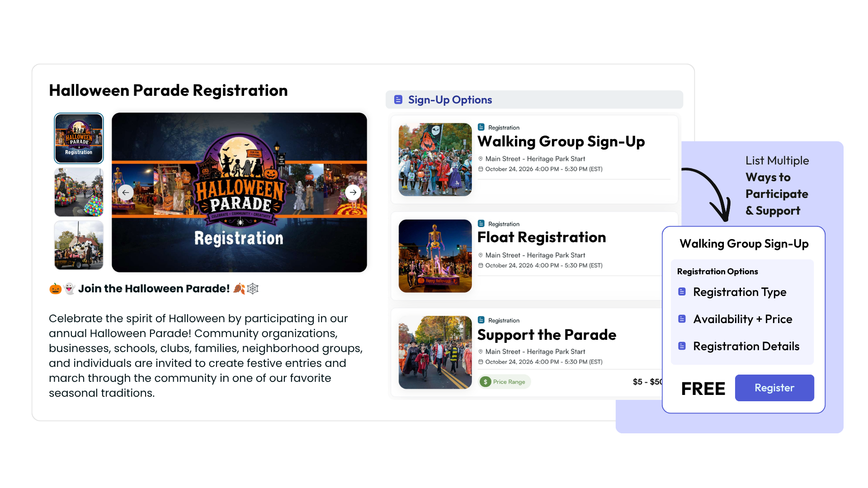Click the next image arrow in carousel

(353, 192)
